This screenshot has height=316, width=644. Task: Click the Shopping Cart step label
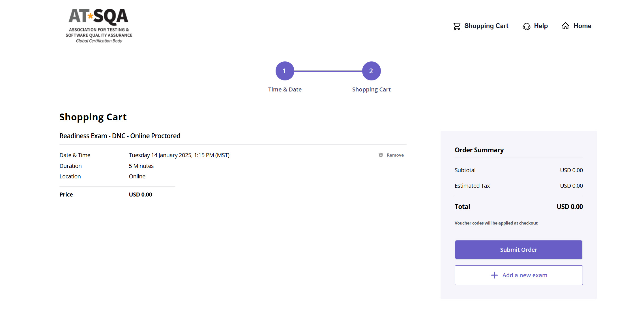[x=371, y=89]
